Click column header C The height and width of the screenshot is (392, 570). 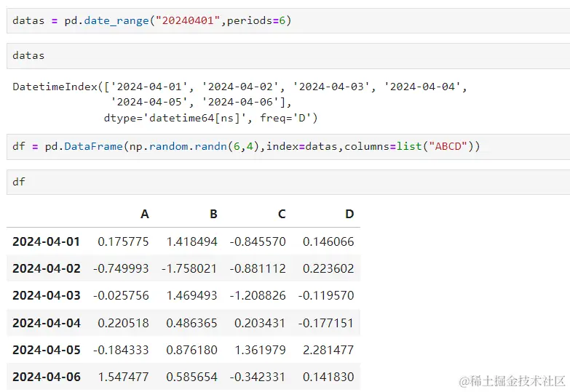tap(282, 214)
